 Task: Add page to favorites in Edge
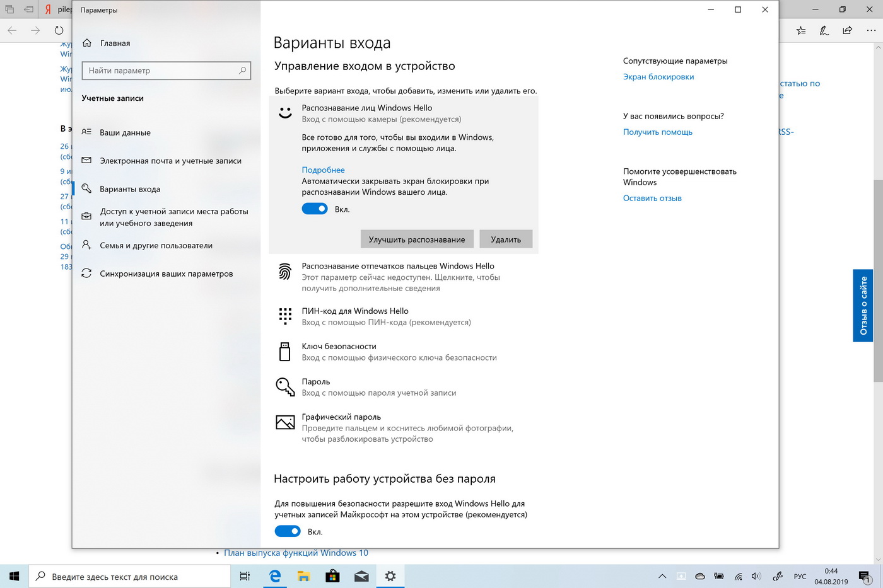click(x=801, y=30)
